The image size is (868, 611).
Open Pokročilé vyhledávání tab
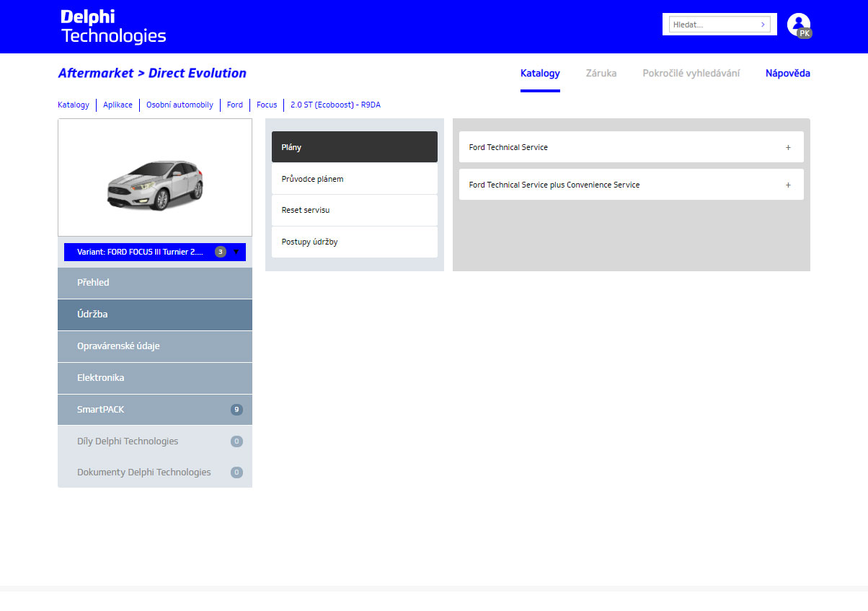point(691,73)
